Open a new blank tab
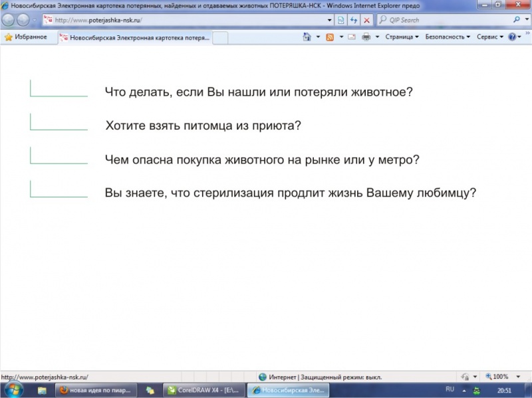Viewport: 532px width, 398px height. [x=220, y=38]
